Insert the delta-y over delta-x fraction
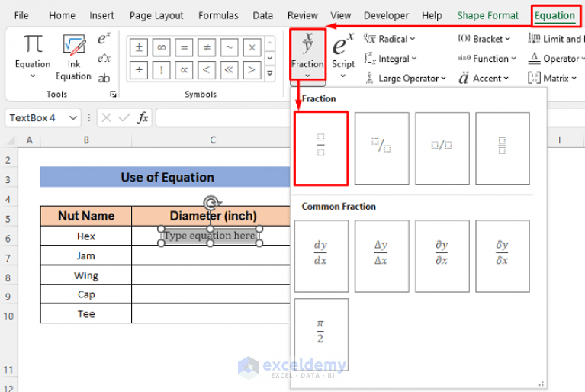Image resolution: width=585 pixels, height=392 pixels. pos(381,255)
